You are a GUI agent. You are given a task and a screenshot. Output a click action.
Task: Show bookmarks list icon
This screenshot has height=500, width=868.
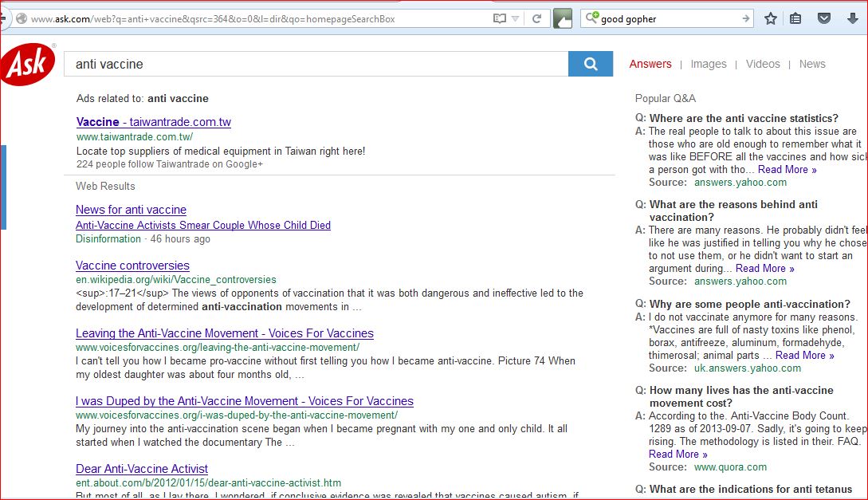click(795, 19)
